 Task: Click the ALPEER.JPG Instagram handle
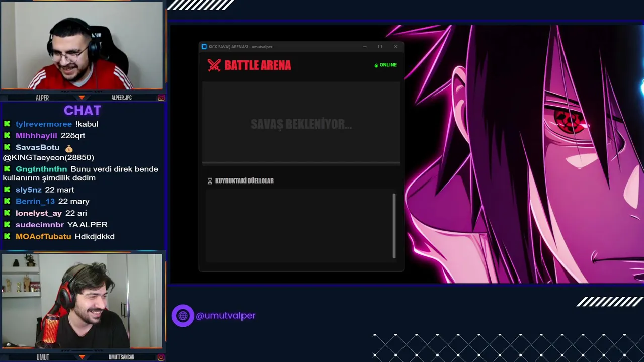coord(121,98)
